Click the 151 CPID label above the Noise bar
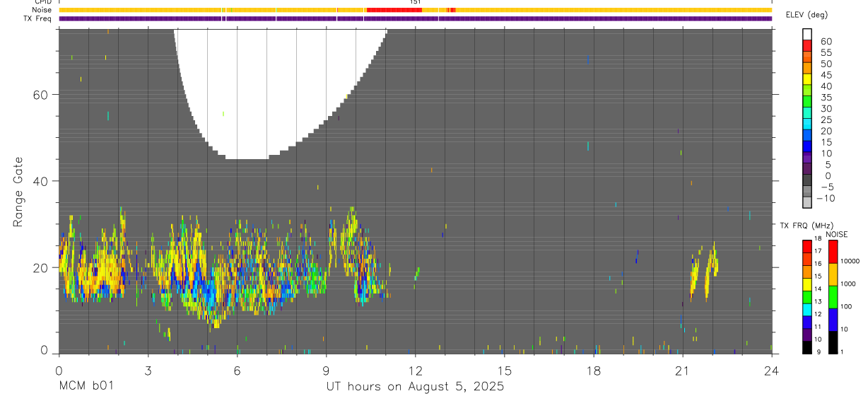The image size is (868, 401). click(x=415, y=2)
